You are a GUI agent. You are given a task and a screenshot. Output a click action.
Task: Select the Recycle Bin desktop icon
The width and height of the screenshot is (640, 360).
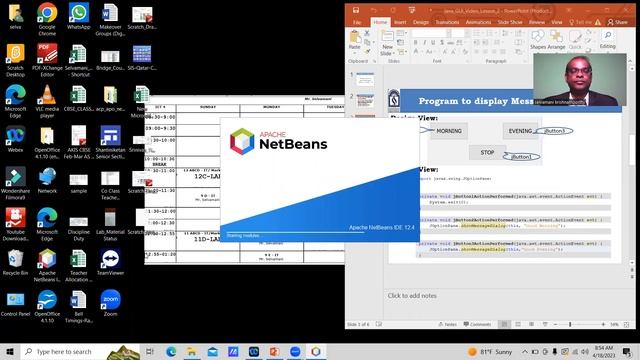pos(16,259)
